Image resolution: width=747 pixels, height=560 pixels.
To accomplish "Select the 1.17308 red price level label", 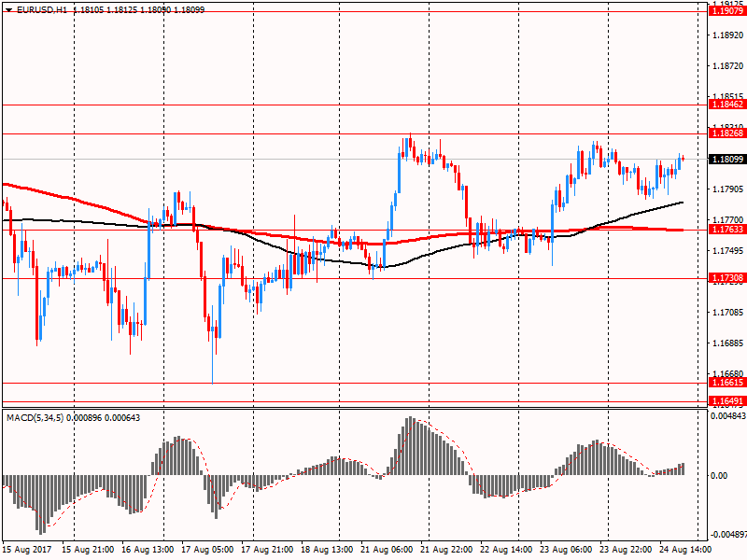I will [x=727, y=278].
